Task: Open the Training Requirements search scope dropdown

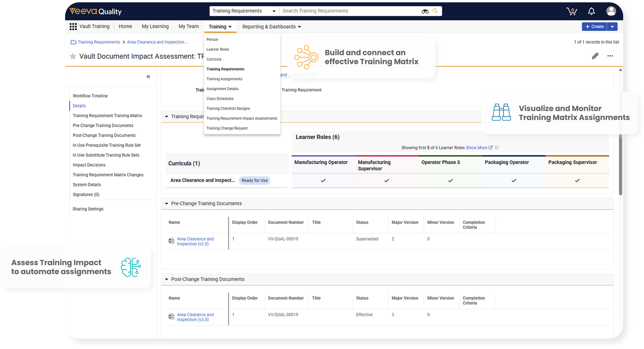Action: (244, 11)
